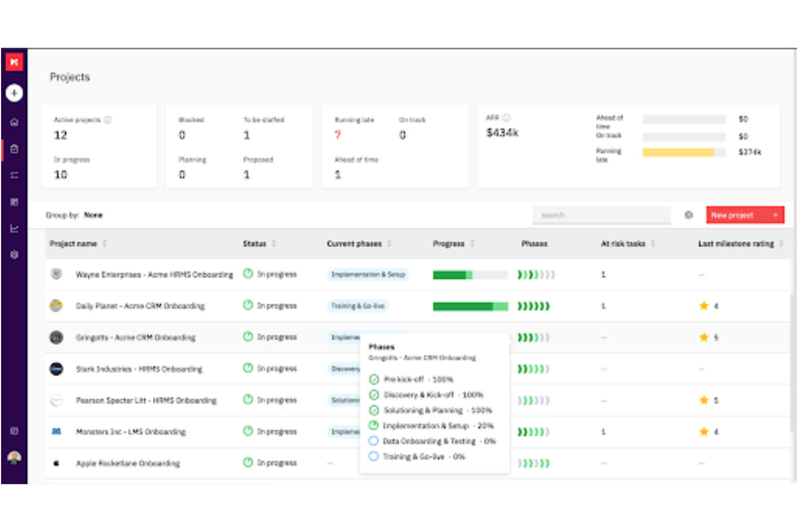Click the Daily Planet project logo

click(x=56, y=306)
